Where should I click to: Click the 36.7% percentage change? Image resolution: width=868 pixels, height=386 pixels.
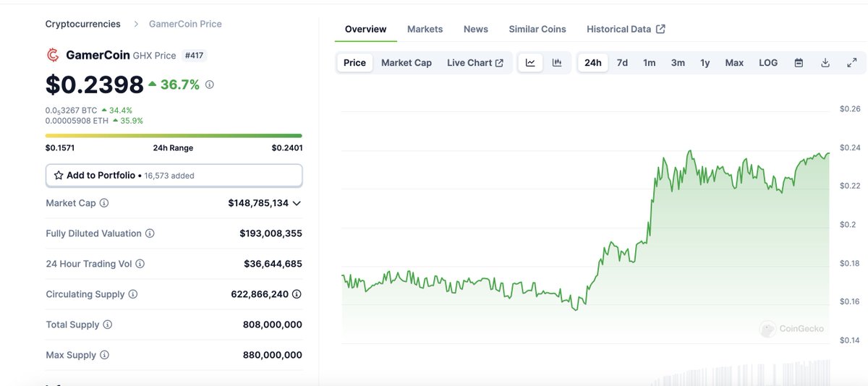pos(179,85)
